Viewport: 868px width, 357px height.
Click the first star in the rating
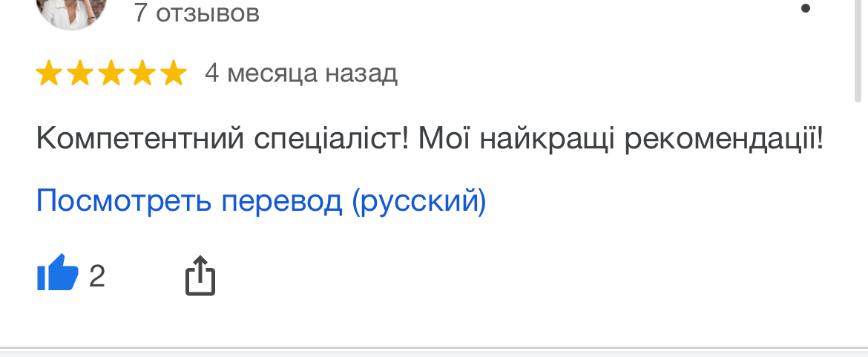(48, 73)
